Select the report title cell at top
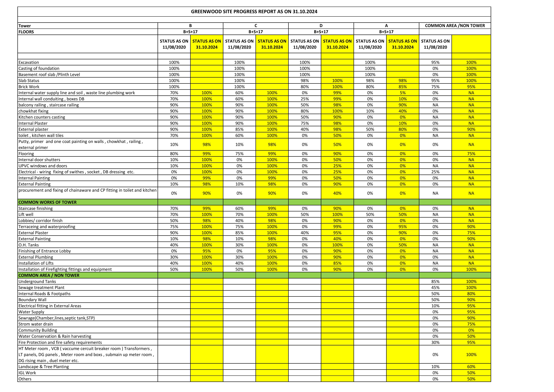Image resolution: width=554 pixels, height=392 pixels. pyautogui.click(x=254, y=12)
